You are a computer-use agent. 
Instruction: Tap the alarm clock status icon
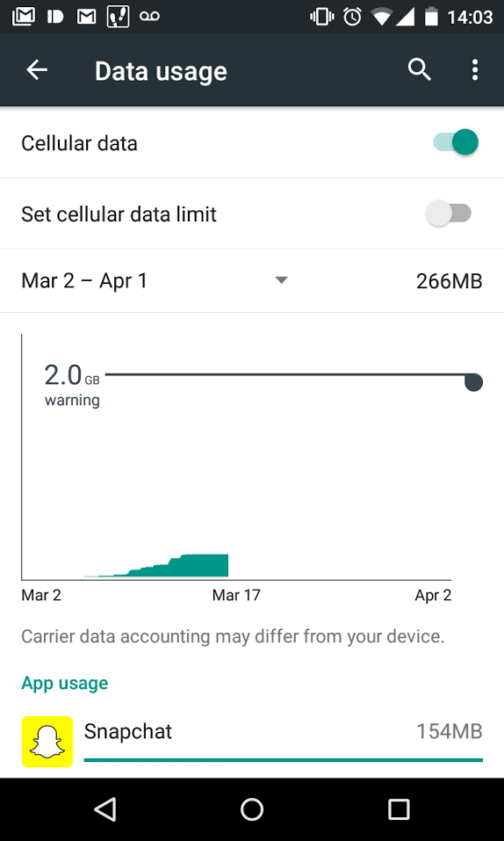click(352, 17)
